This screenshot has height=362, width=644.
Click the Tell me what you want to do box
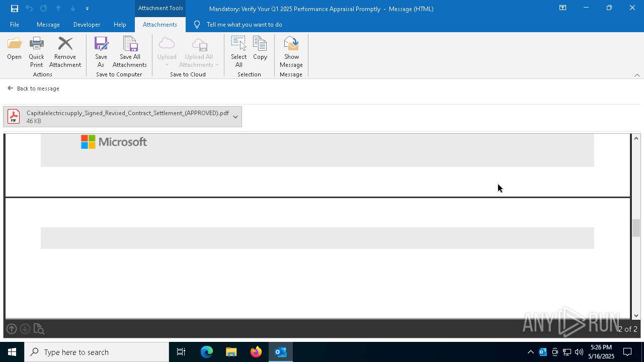click(244, 25)
